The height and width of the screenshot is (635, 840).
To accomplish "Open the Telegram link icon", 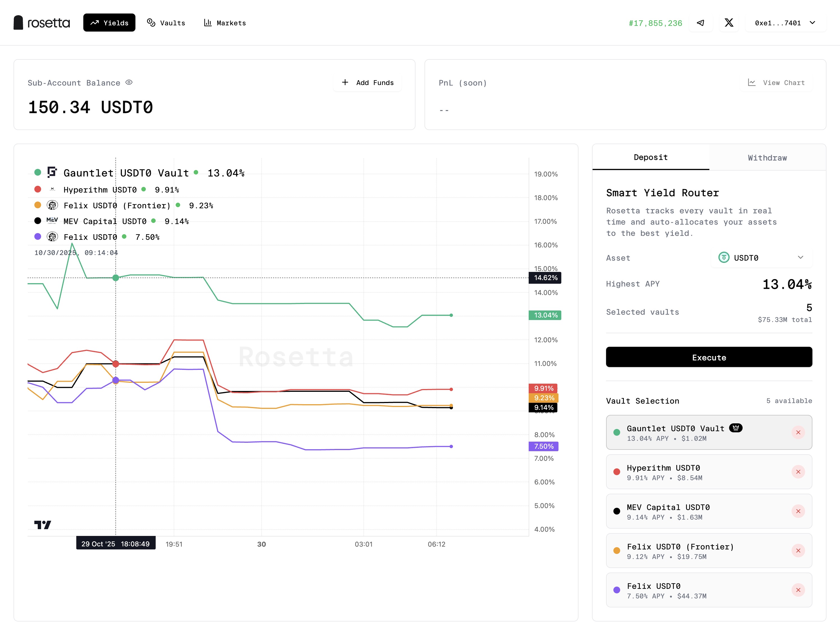I will [701, 23].
